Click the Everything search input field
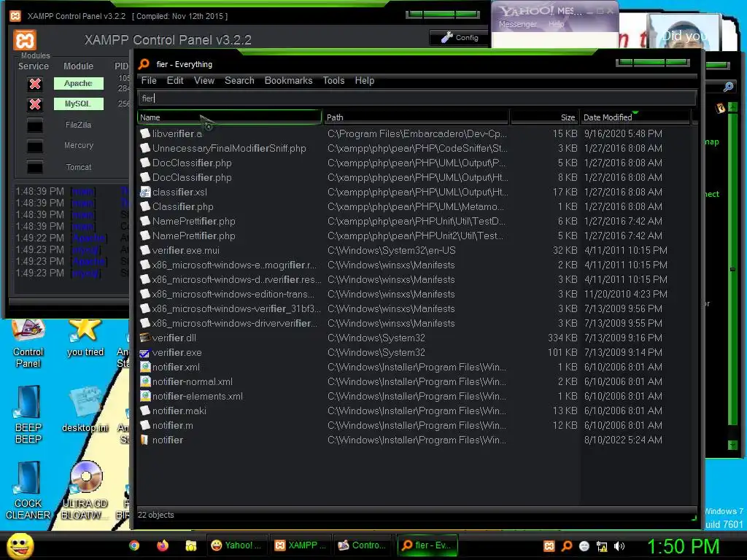The image size is (747, 560). tap(417, 98)
